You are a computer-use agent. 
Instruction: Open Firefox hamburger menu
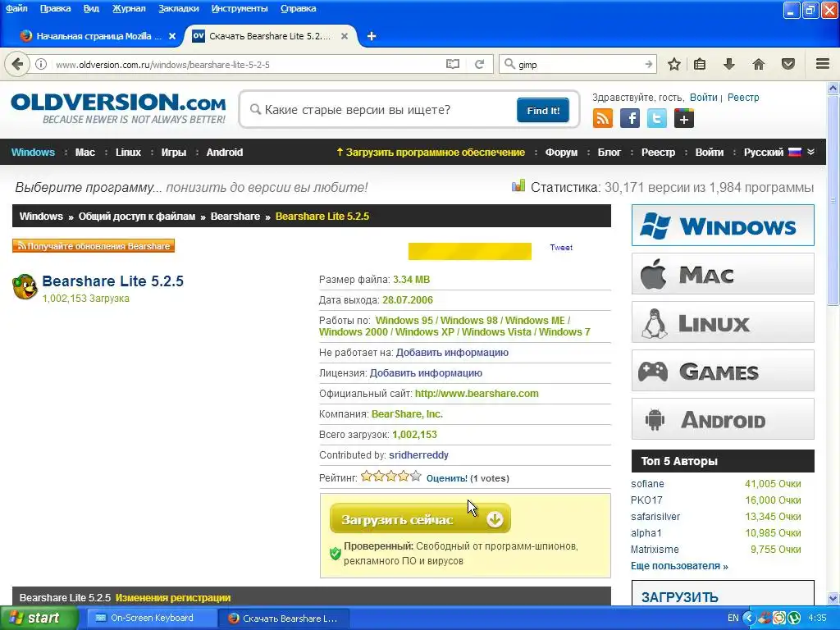pyautogui.click(x=823, y=64)
